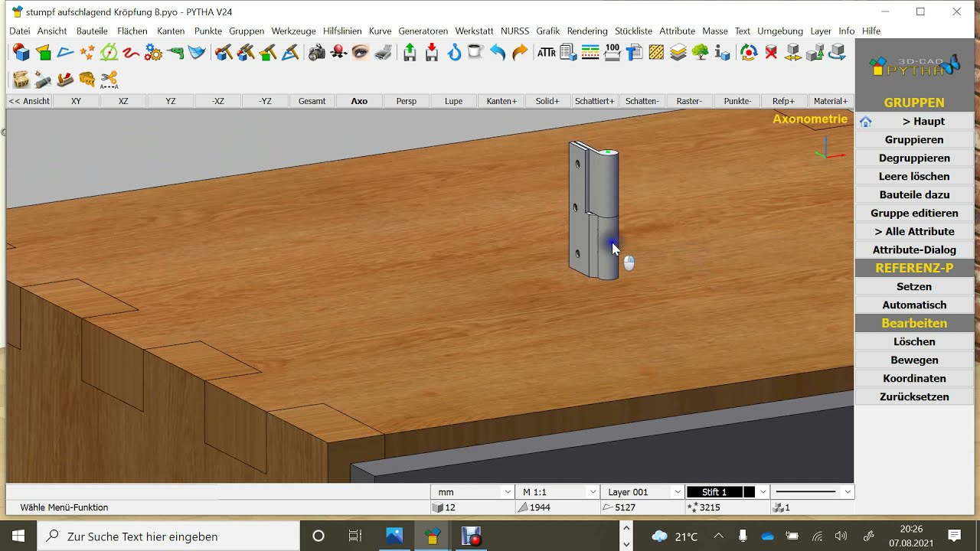This screenshot has height=551, width=980.
Task: Click the printer icon
Action: point(383,53)
